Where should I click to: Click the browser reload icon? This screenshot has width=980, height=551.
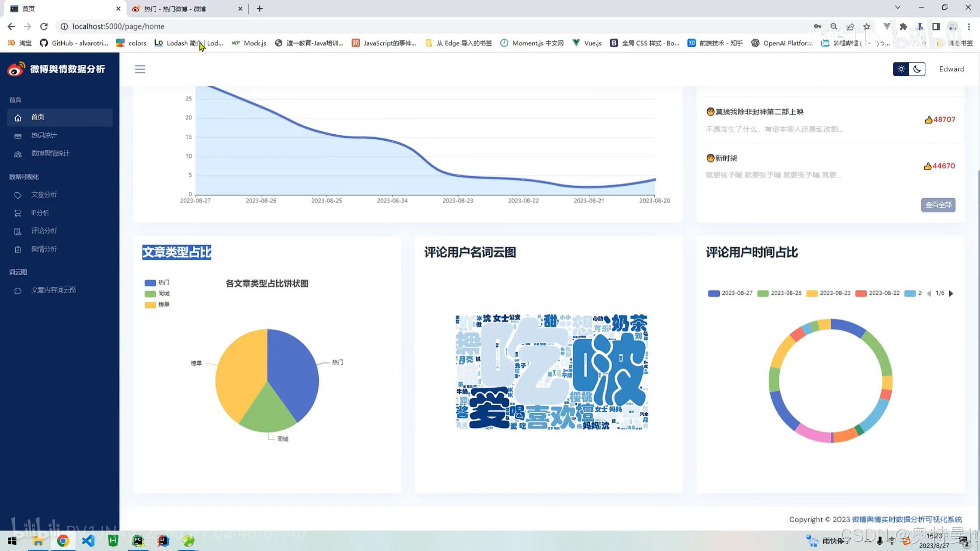tap(44, 27)
